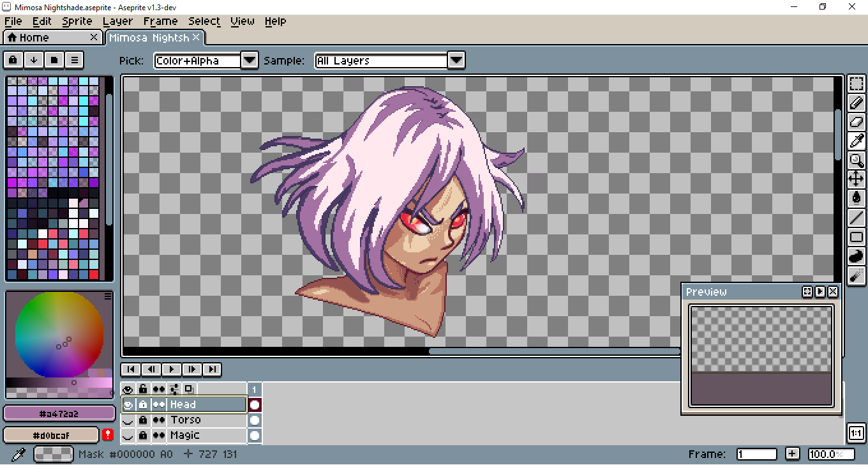
Task: Select the Torso layer name
Action: coord(186,420)
